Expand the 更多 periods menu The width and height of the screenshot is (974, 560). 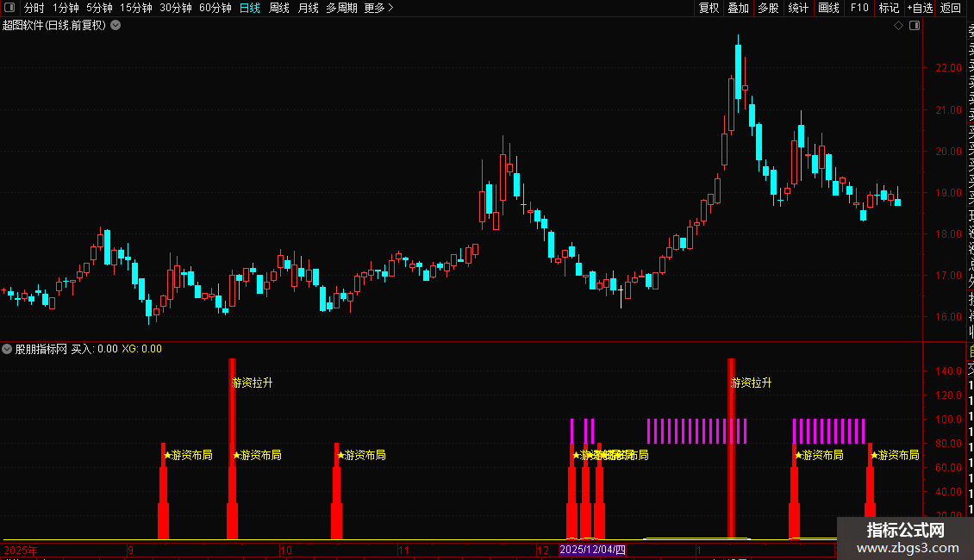click(378, 8)
